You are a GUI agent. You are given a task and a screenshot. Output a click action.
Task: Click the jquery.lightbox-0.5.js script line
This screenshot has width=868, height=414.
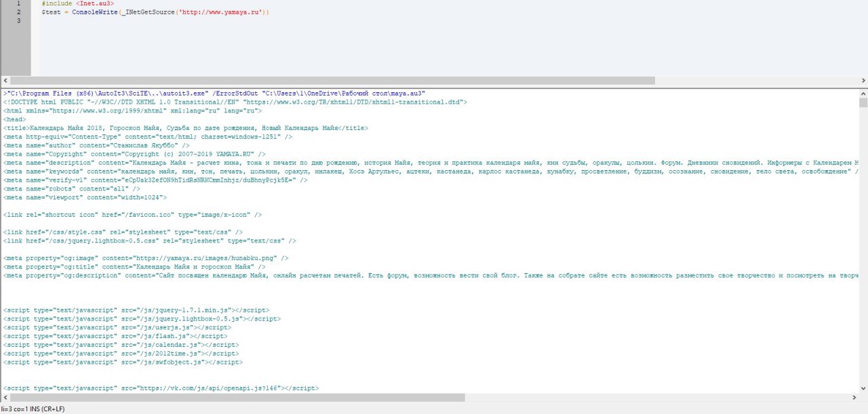point(142,318)
